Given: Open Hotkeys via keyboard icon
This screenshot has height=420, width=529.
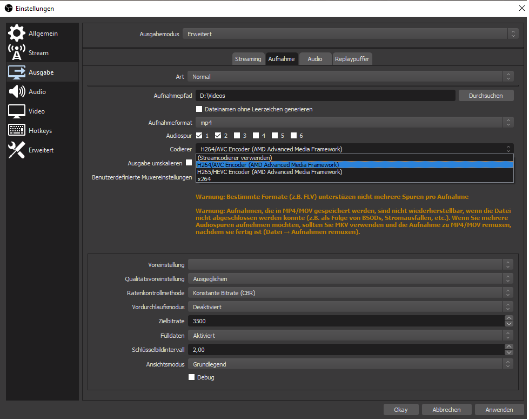Looking at the screenshot, I should coord(17,130).
